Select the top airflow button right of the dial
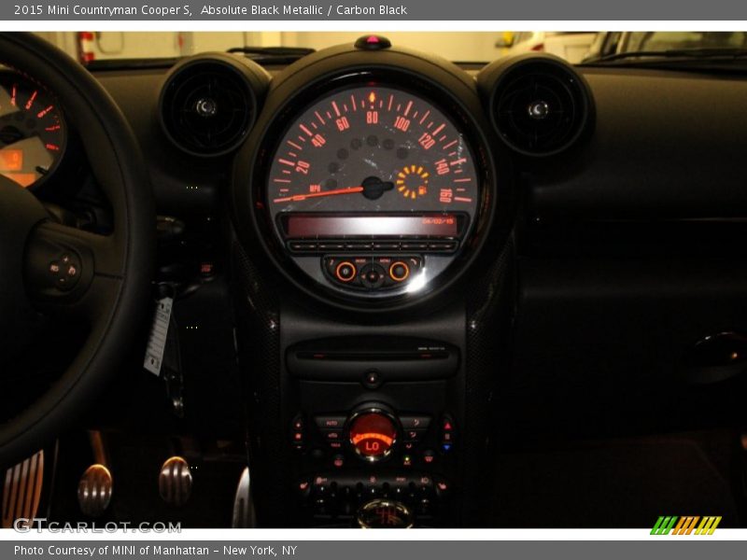Image resolution: width=747 pixels, height=560 pixels. (x=414, y=423)
